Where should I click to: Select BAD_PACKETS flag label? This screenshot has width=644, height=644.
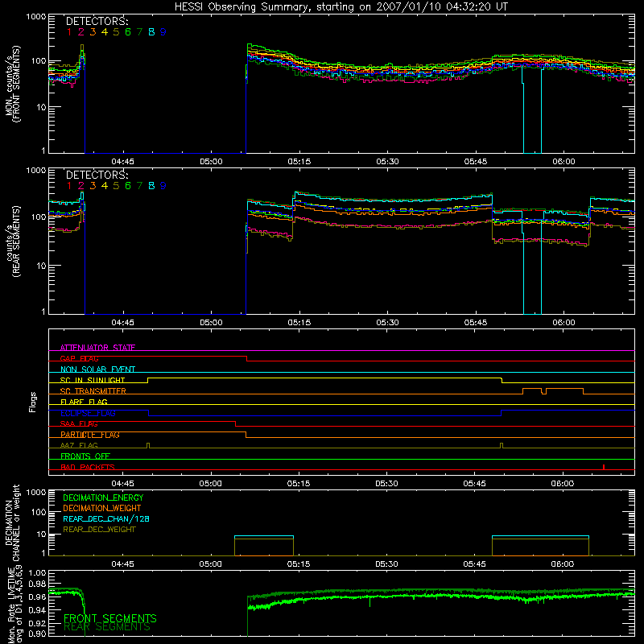[x=88, y=467]
